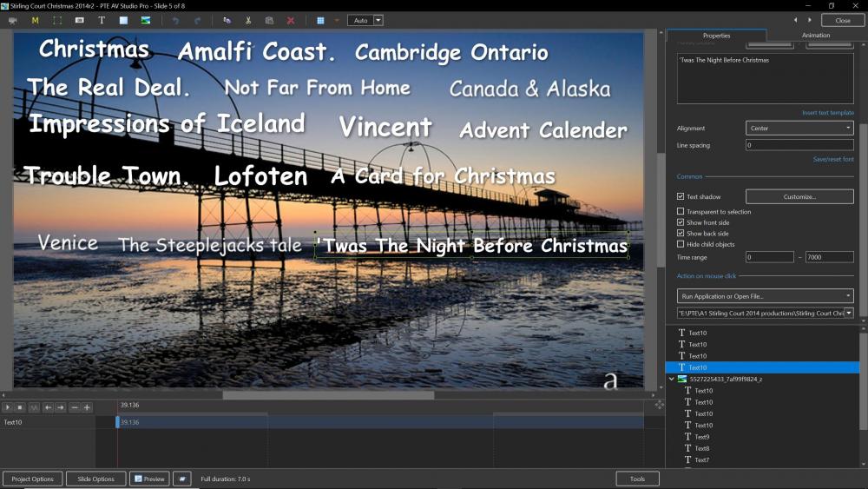Collapse the 5527225433 image tree node
868x489 pixels.
[x=671, y=380]
